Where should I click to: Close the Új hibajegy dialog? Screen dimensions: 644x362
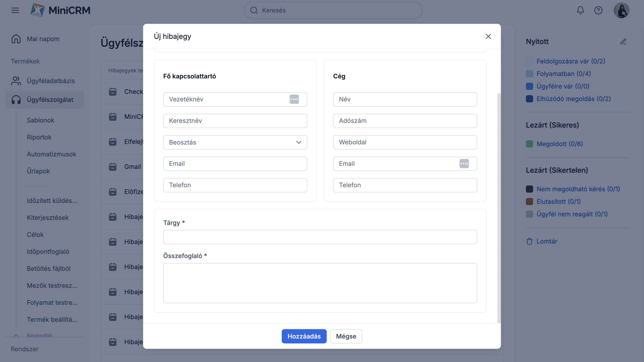point(488,36)
